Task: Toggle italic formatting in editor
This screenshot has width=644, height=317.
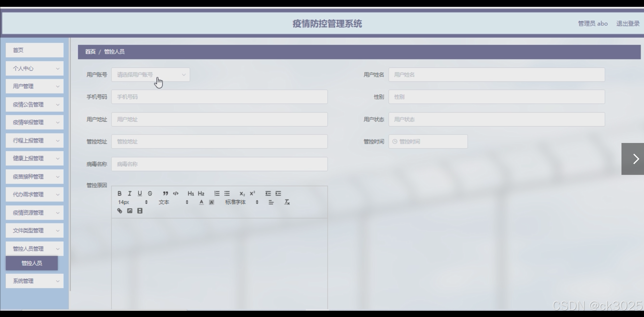Action: pyautogui.click(x=130, y=193)
